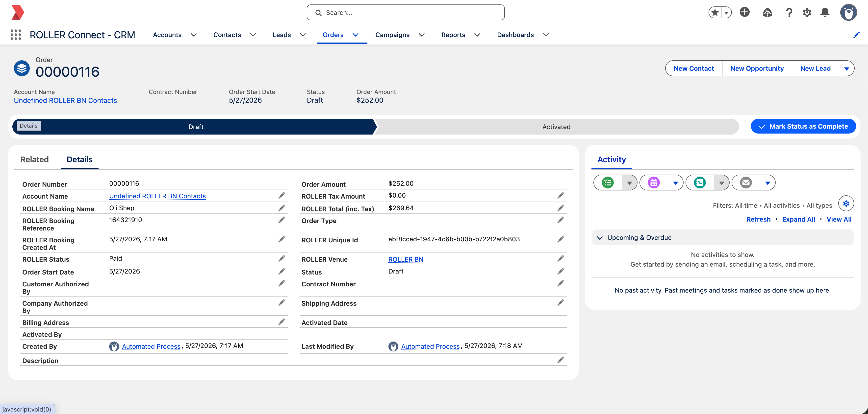This screenshot has height=414, width=868.
Task: Switch to the Related tab
Action: pos(34,160)
